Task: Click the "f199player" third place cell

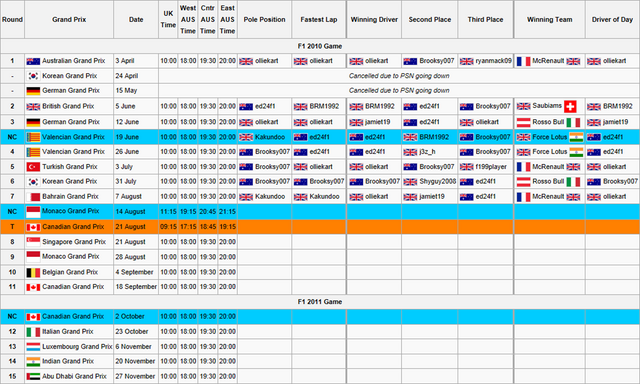Action: 485,166
